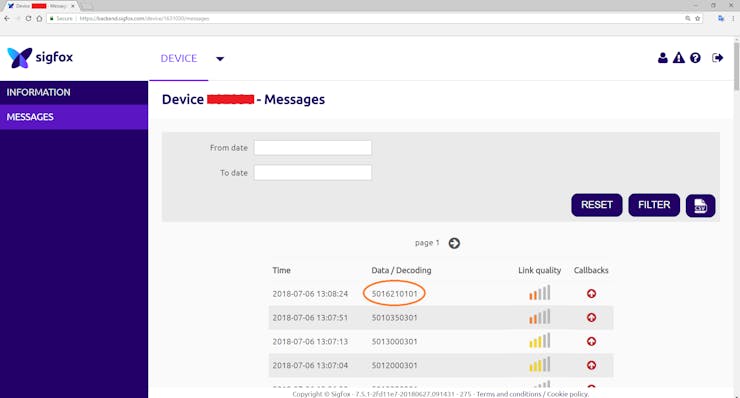
Task: Open the alerts warning triangle icon
Action: coord(679,58)
